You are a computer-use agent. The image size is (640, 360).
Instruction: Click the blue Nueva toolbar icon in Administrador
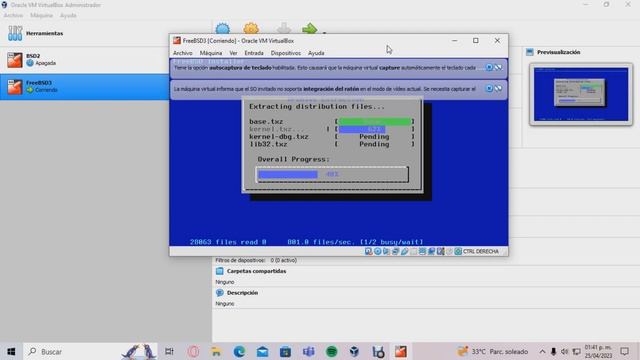click(222, 29)
